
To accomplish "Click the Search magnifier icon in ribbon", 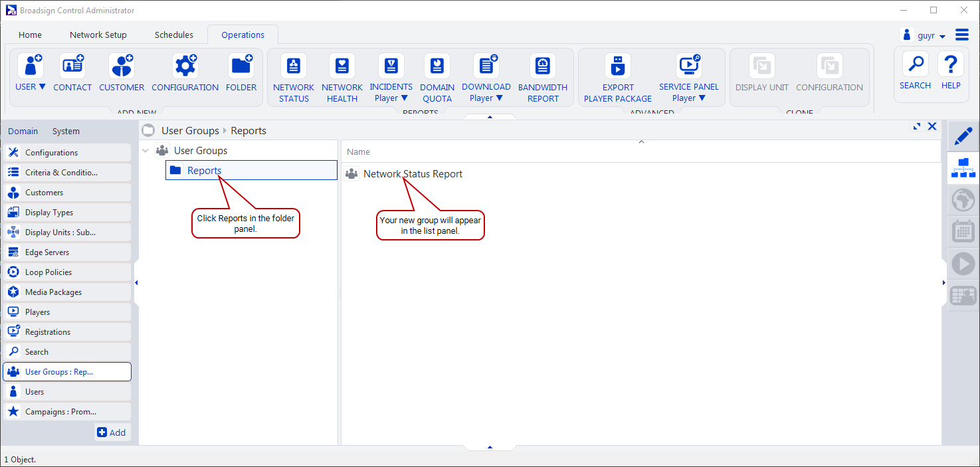I will point(916,64).
